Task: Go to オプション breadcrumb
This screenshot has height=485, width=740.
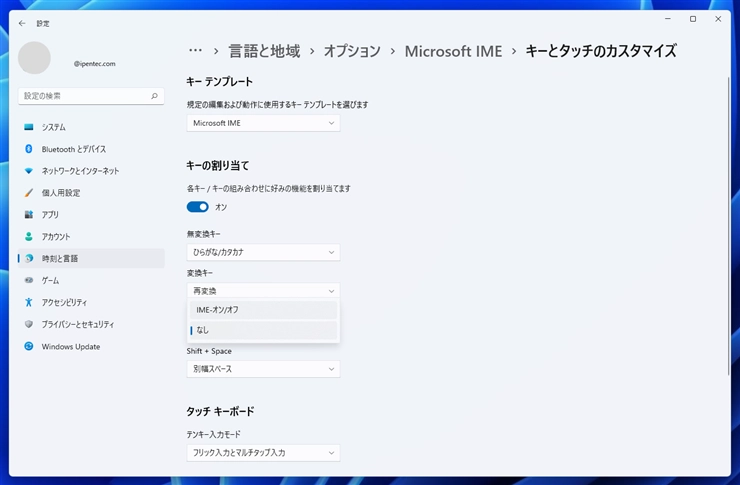Action: coord(352,51)
